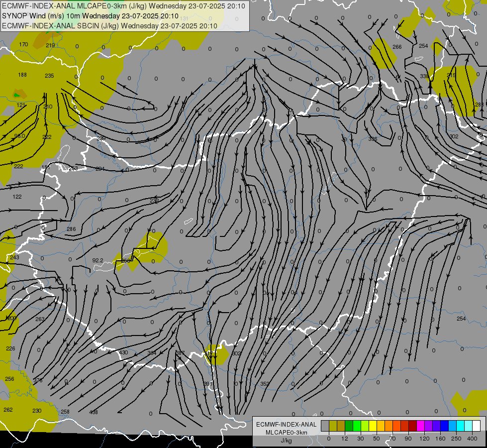Viewport: 487px width, 448px height.
Task: Pick the pure blue legend swatch
Action: point(444,426)
